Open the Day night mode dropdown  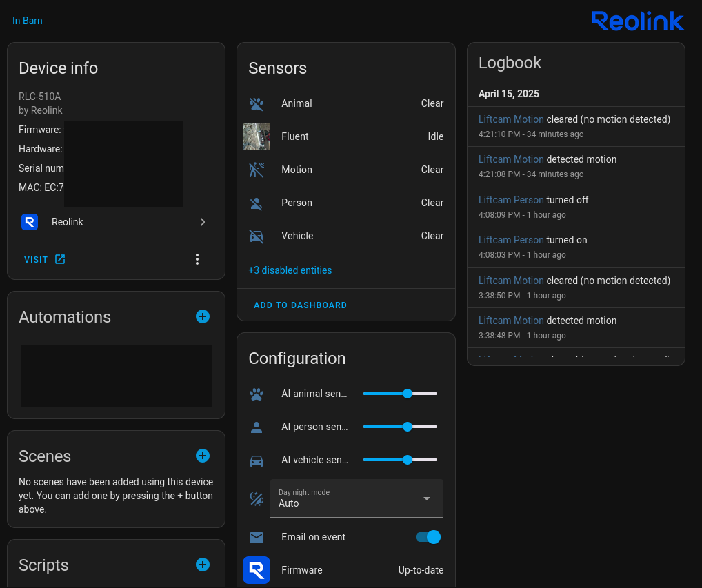coord(357,498)
